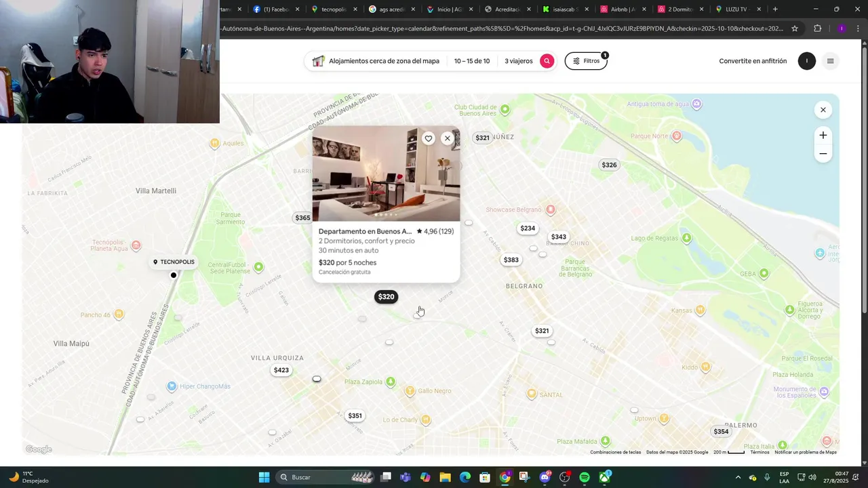Click the TECNOPOLIS location pin label
Image resolution: width=868 pixels, height=488 pixels.
click(x=174, y=262)
